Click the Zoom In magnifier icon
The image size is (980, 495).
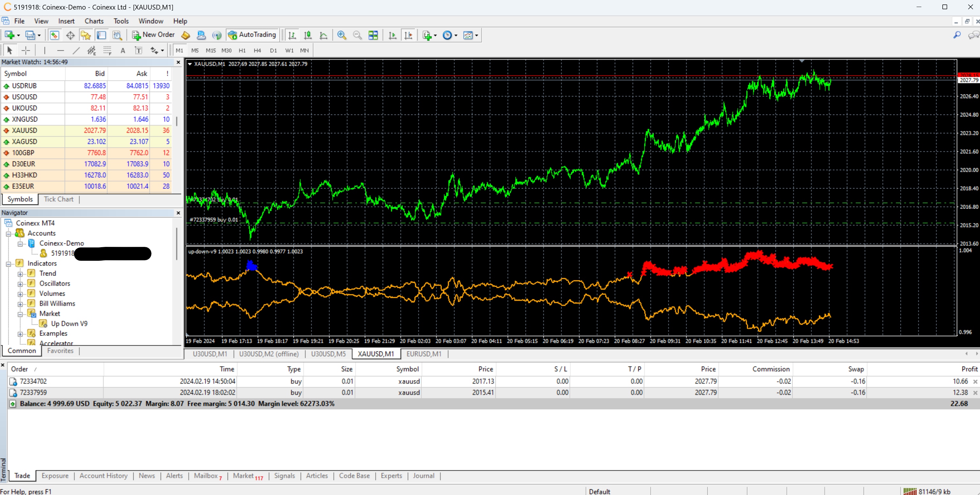(x=341, y=35)
